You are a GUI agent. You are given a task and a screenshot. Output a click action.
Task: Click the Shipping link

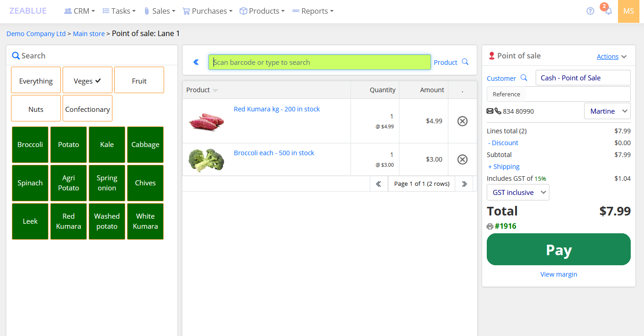pyautogui.click(x=504, y=167)
